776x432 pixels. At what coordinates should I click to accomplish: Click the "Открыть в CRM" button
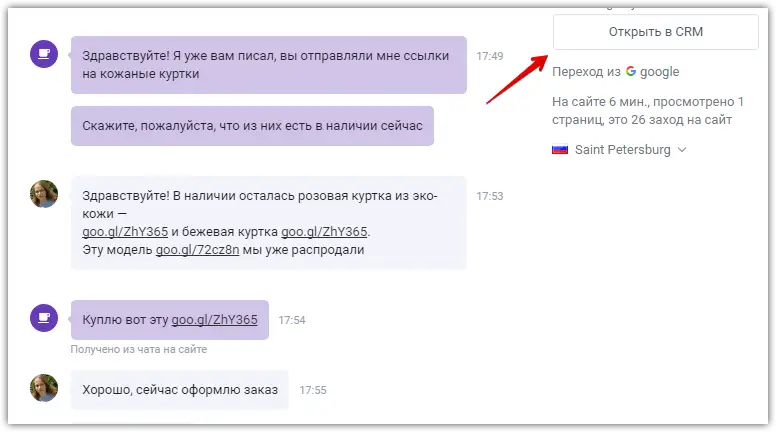coord(655,32)
